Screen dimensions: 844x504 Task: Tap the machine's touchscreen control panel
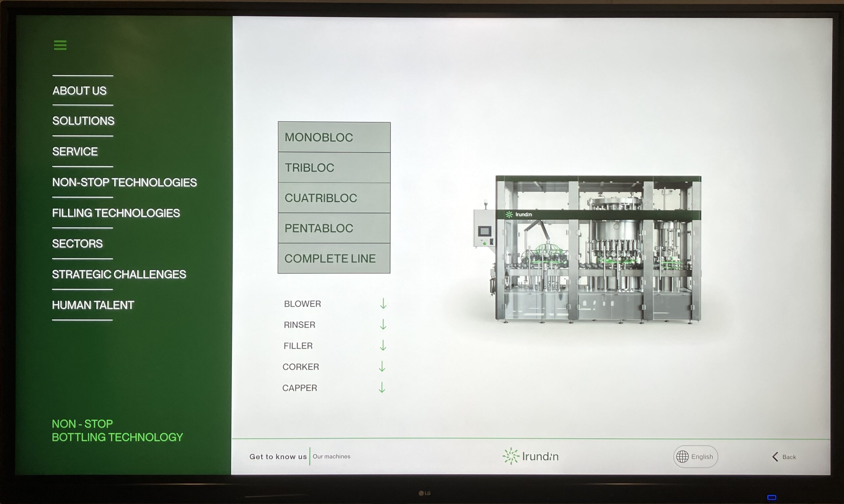point(484,231)
